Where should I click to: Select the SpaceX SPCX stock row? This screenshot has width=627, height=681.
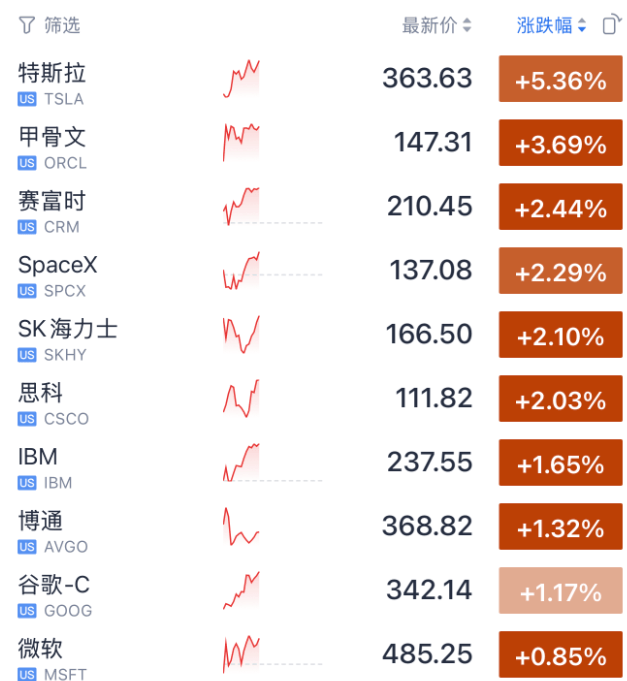tap(314, 271)
